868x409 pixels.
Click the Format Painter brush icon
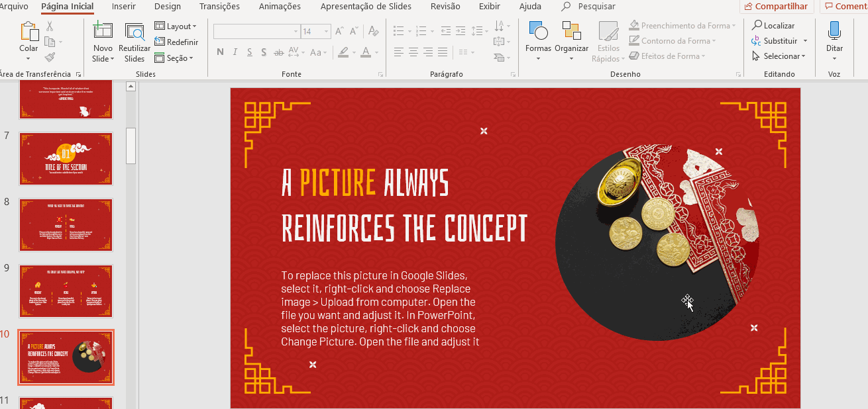(x=50, y=57)
